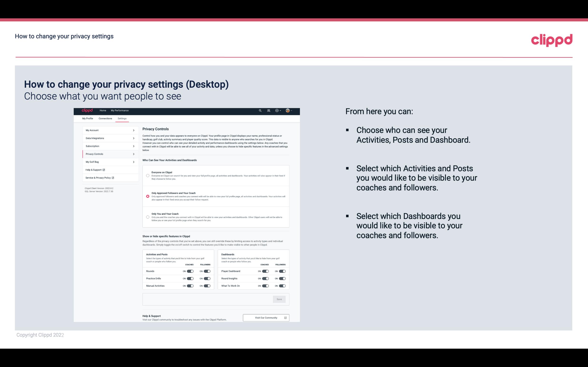Click the Data Integrations menu icon

(134, 138)
